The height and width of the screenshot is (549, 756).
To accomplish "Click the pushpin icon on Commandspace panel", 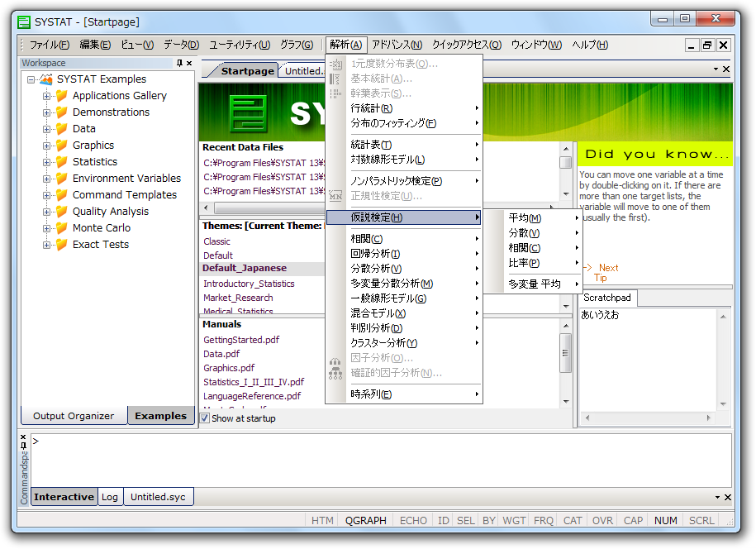I will (23, 446).
